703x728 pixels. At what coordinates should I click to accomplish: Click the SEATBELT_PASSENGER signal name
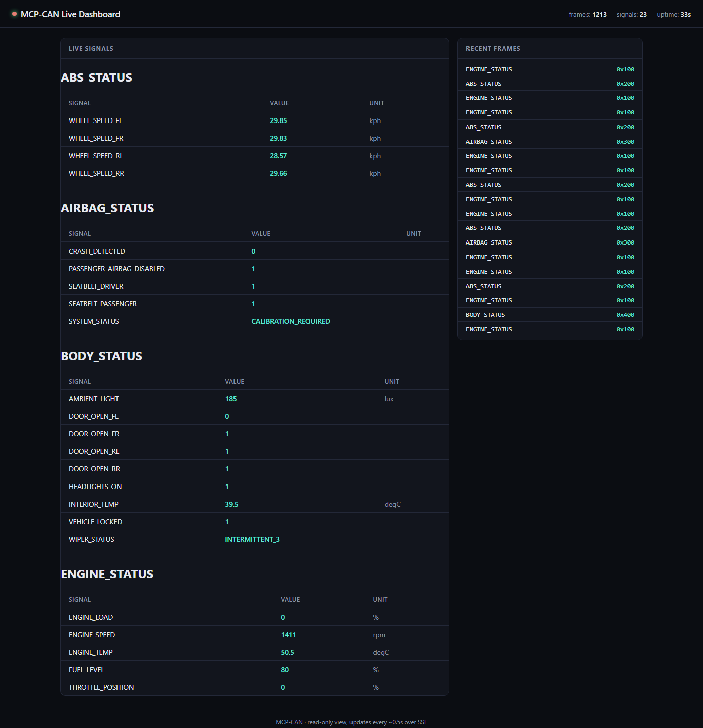pyautogui.click(x=102, y=304)
